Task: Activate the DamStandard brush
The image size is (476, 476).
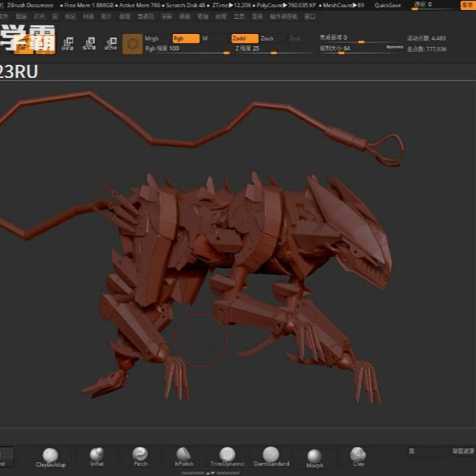Action: pos(271,454)
